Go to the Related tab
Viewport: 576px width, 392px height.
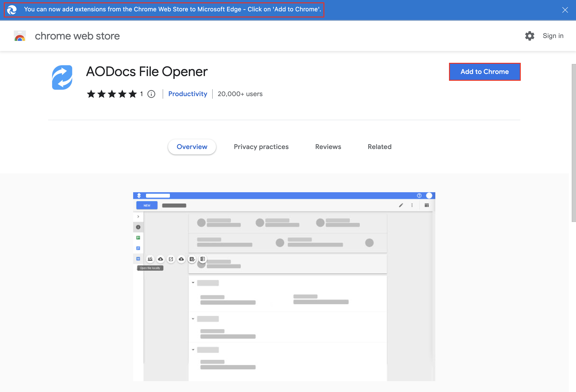click(x=379, y=147)
